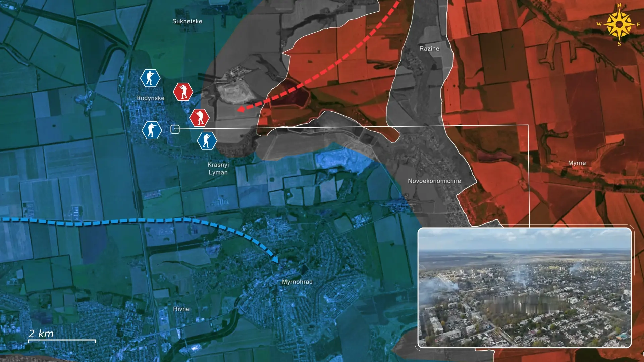
Task: Click the lower red soldier hexagon icon
Action: point(199,118)
